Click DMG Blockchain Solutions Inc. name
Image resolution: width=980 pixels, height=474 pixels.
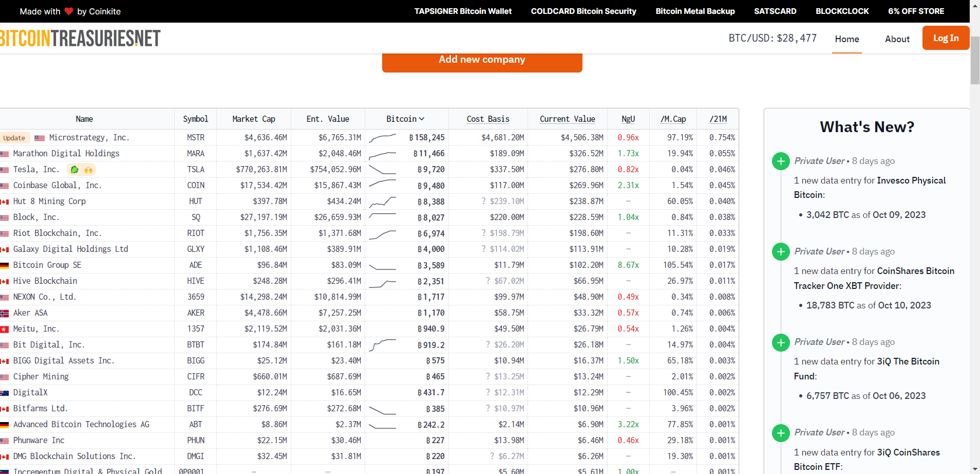point(74,457)
